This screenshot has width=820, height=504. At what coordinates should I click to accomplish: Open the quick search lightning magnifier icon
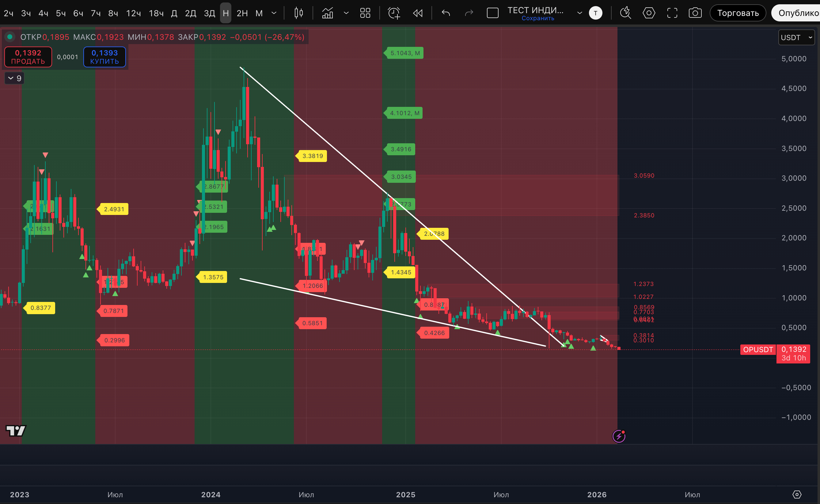point(625,13)
